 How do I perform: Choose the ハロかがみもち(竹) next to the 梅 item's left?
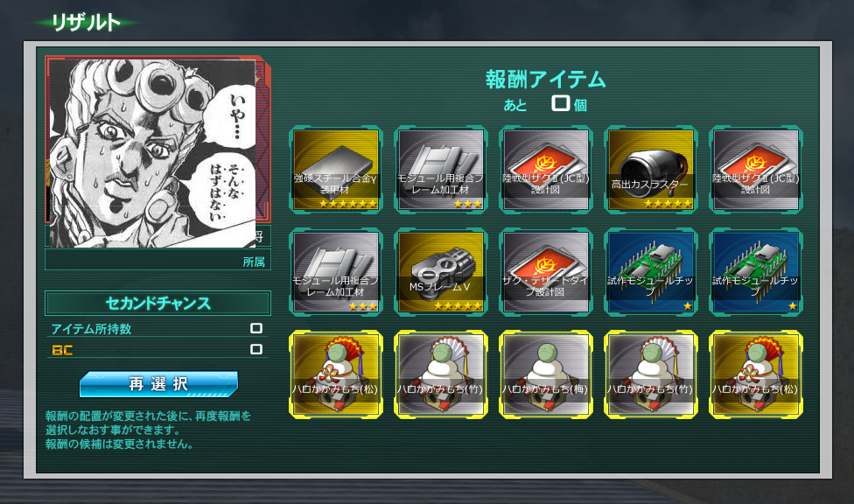(441, 374)
